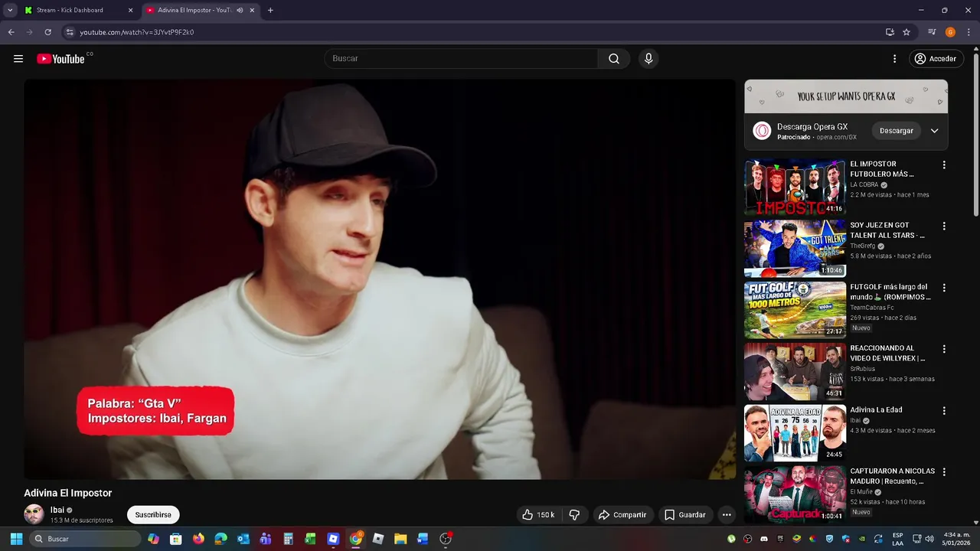Screen dimensions: 980x551
Task: Open Roblox from the taskbar
Action: [377, 539]
